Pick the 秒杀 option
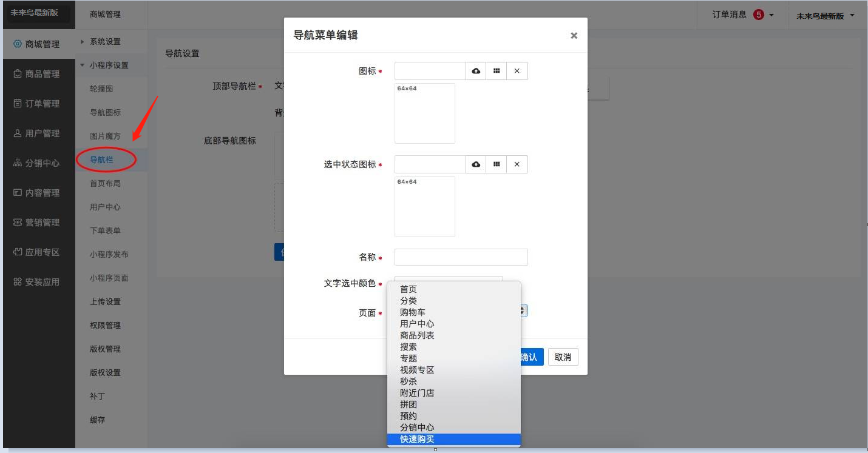This screenshot has width=868, height=453. (x=454, y=381)
